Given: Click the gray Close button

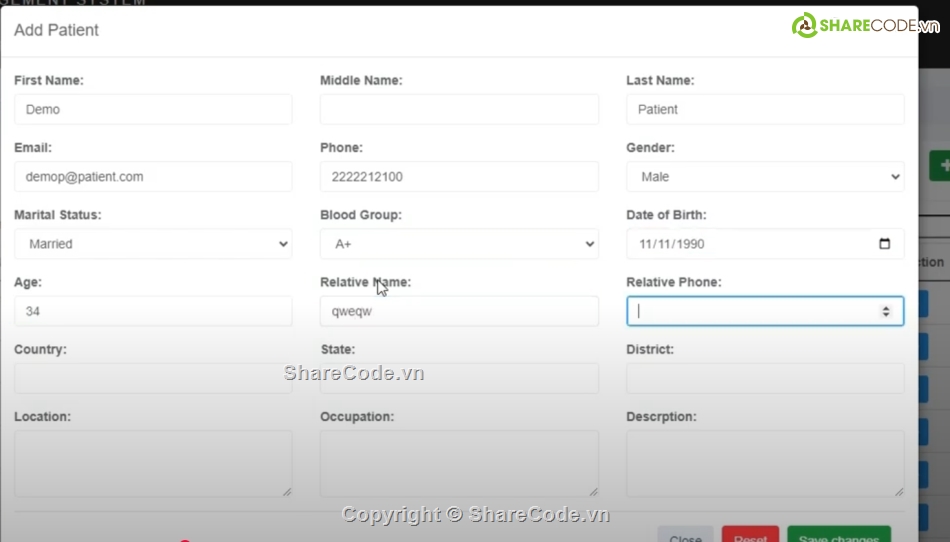Looking at the screenshot, I should pos(685,535).
